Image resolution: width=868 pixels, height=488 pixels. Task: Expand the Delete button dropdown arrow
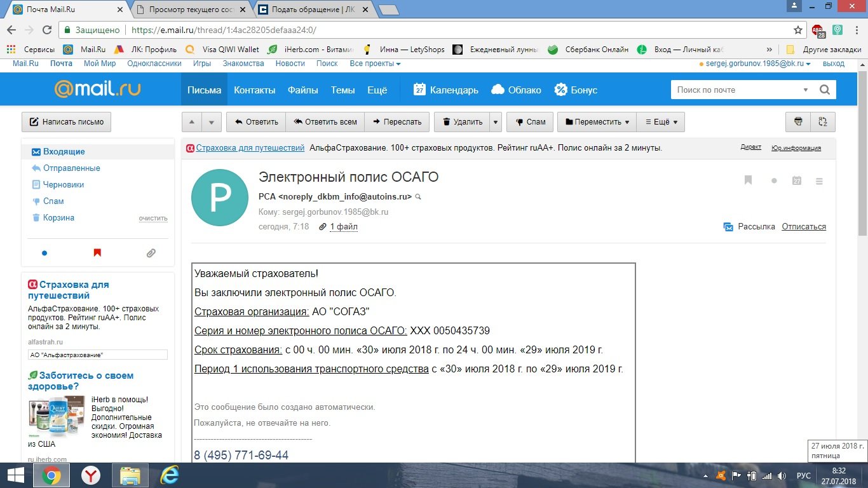point(496,122)
